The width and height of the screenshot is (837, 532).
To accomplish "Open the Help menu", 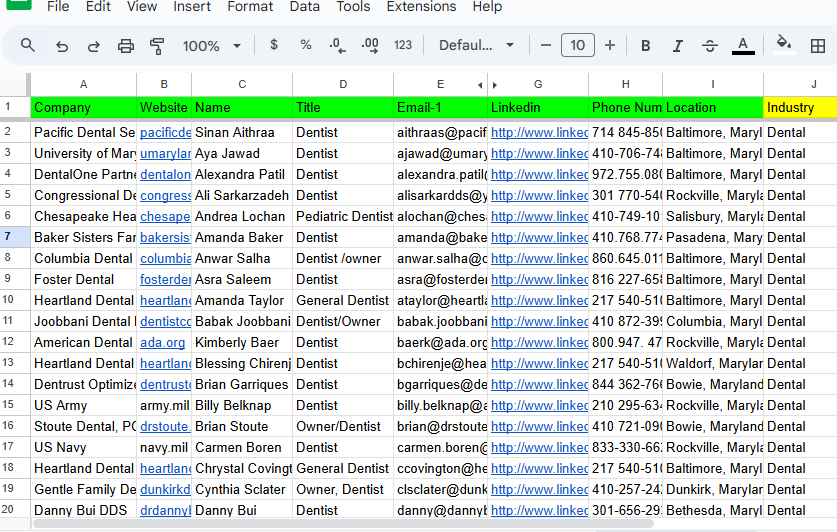I will [x=487, y=7].
